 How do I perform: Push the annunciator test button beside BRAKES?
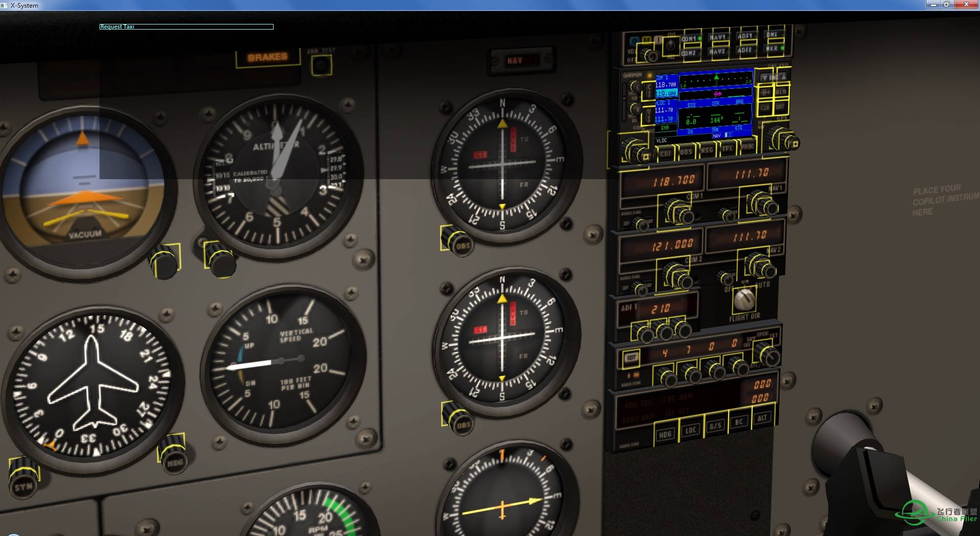click(x=322, y=65)
